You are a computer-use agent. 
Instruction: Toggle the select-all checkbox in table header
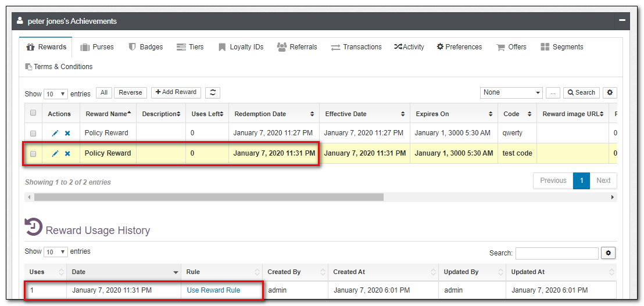(33, 113)
